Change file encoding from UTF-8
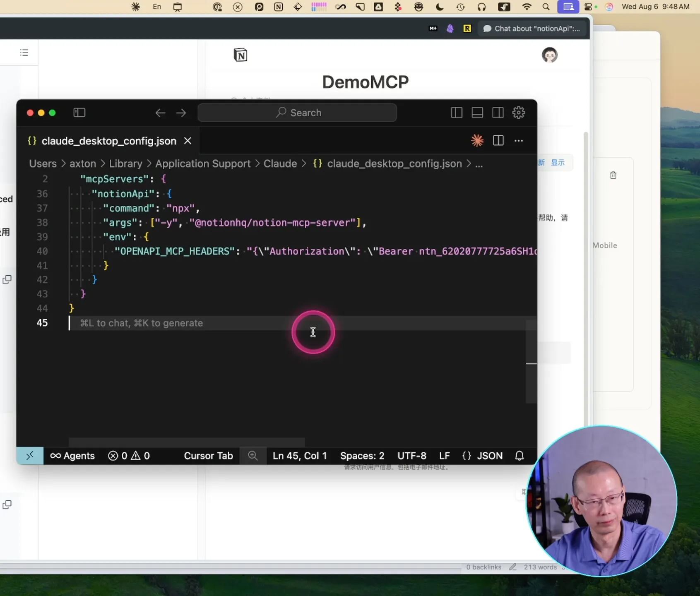Viewport: 700px width, 596px height. click(x=412, y=456)
